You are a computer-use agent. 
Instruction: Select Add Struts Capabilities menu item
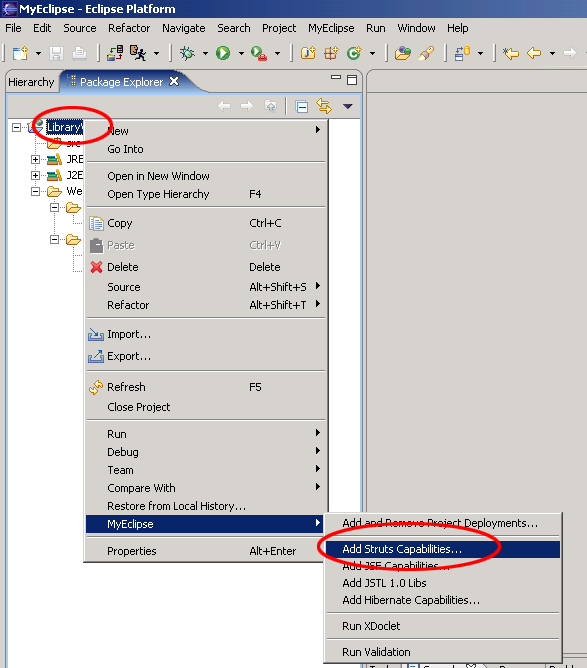(x=443, y=549)
